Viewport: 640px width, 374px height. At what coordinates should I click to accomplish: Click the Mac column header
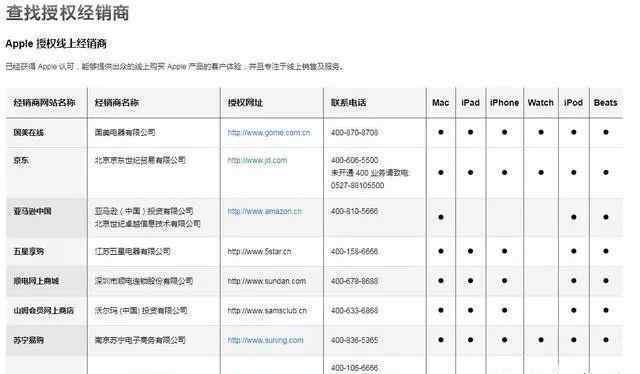click(x=440, y=103)
